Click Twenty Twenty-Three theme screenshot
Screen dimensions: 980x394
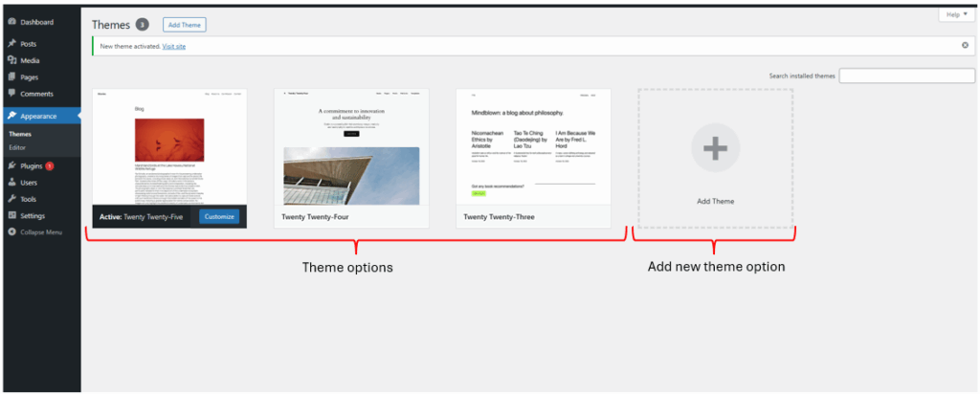[533, 146]
